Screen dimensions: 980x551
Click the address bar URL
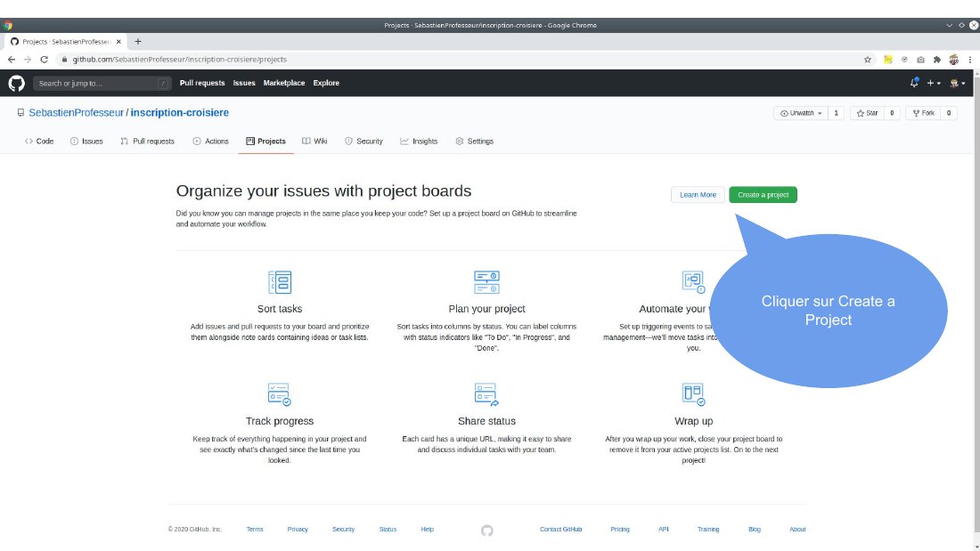(x=179, y=60)
